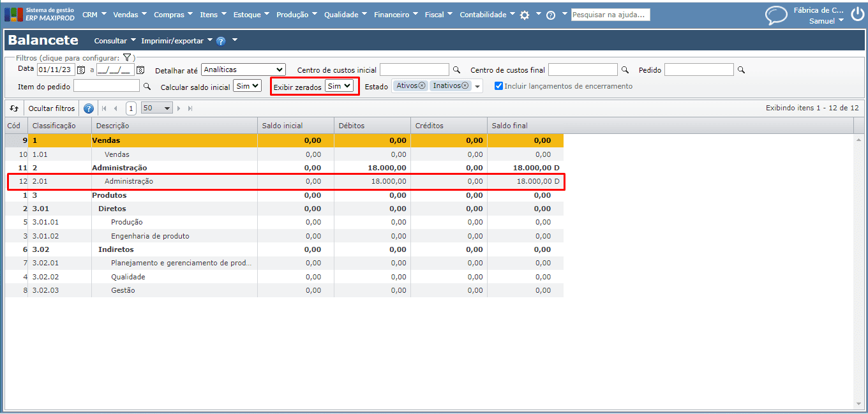Click magnifier next to Pedido field
Screen dimensions: 868x414
741,70
